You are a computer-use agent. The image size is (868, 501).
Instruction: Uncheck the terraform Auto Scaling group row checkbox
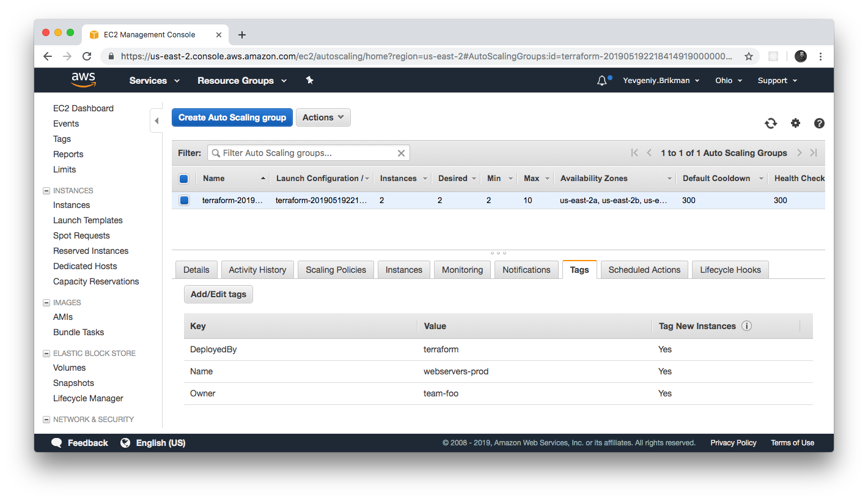click(x=184, y=200)
